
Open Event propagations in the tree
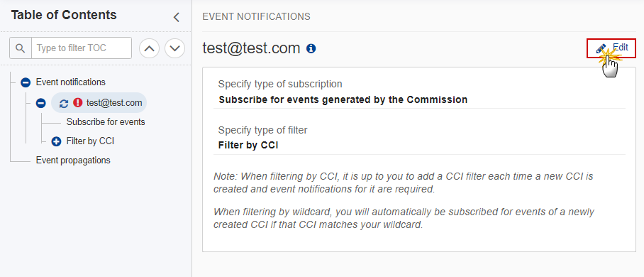pyautogui.click(x=73, y=160)
